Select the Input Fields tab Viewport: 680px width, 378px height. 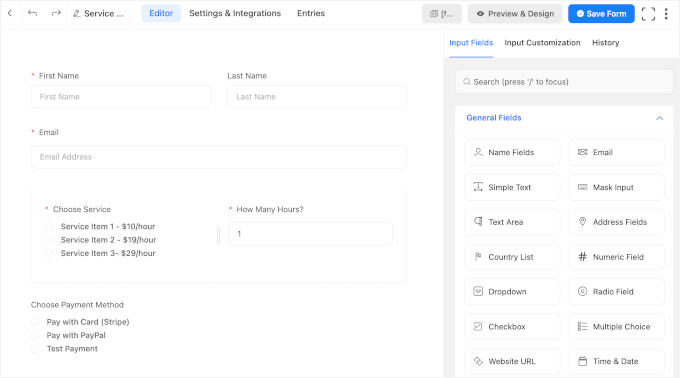pyautogui.click(x=471, y=42)
